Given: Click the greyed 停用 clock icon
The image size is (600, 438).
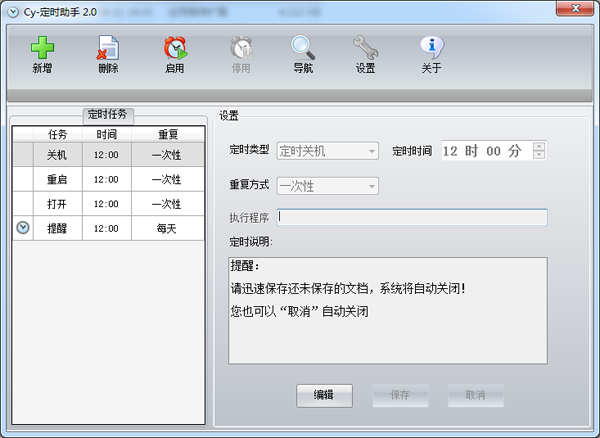Looking at the screenshot, I should point(241,48).
